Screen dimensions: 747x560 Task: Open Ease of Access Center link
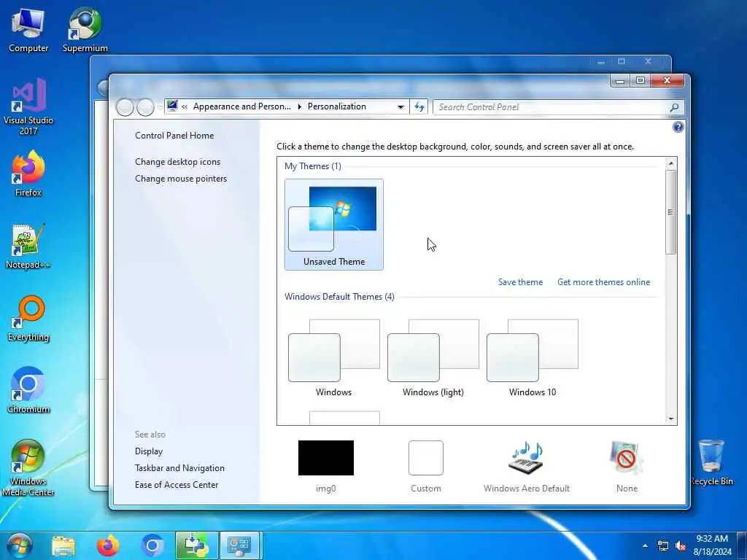(x=177, y=485)
